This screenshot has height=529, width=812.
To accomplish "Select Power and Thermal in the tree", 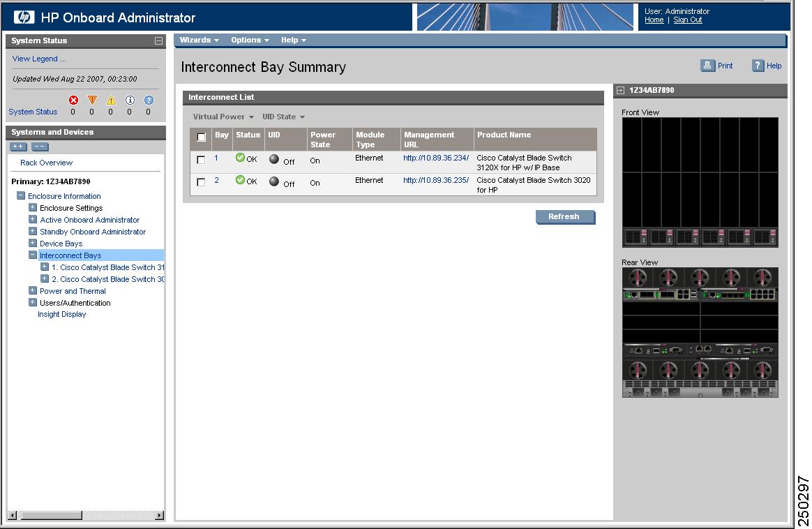I will point(73,291).
